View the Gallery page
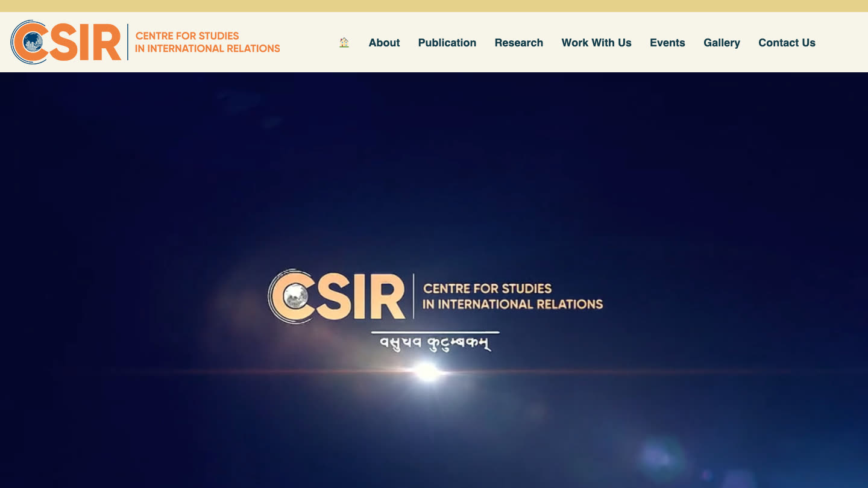Viewport: 868px width, 488px height. coord(722,43)
